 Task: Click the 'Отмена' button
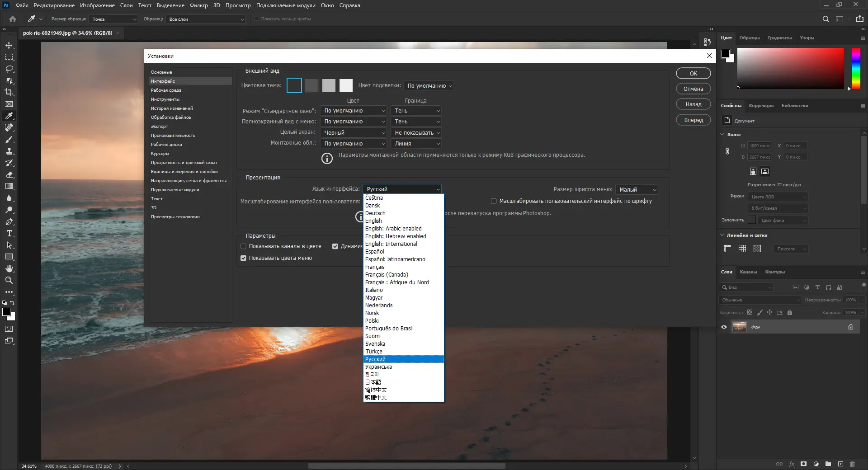693,89
